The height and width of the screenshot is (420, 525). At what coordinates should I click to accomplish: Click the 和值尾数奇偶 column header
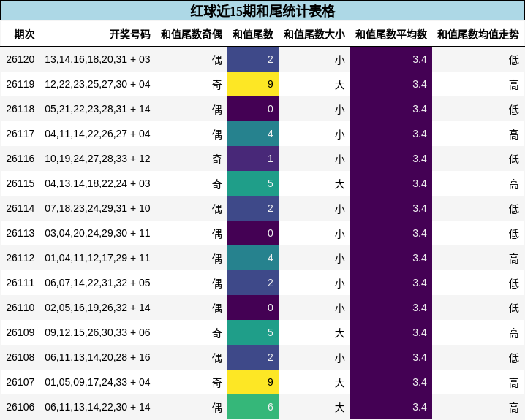[191, 34]
